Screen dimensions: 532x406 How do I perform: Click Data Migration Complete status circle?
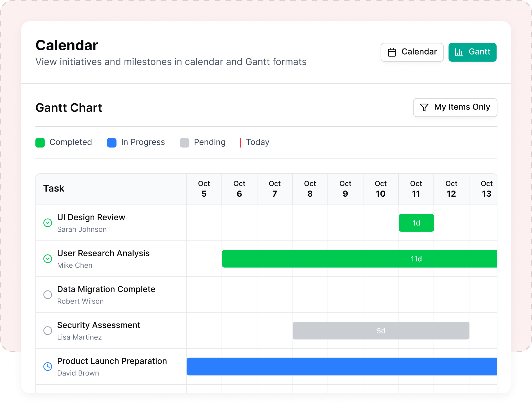click(x=48, y=295)
